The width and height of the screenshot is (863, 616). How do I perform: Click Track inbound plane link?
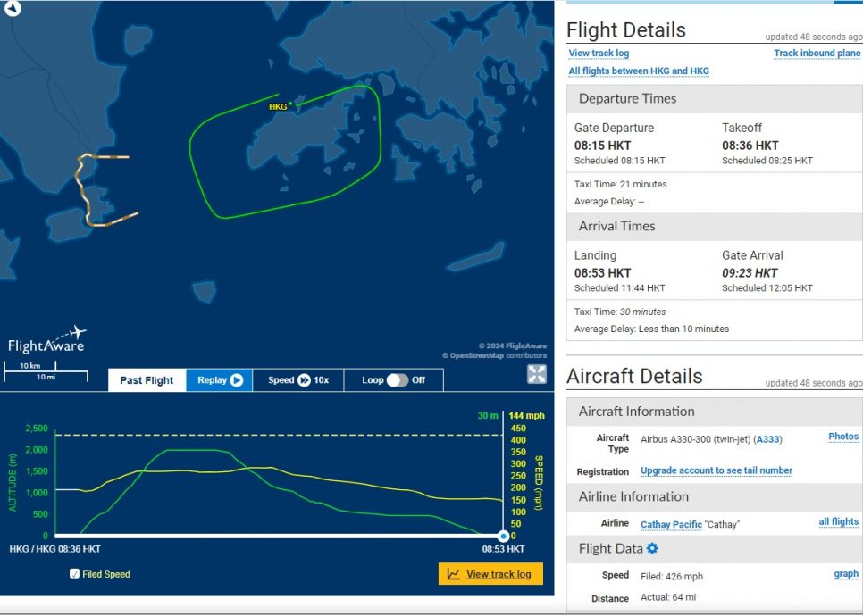[817, 54]
